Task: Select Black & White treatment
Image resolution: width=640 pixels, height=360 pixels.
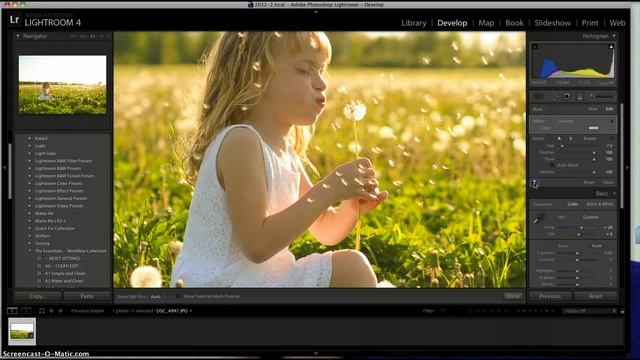Action: (x=600, y=204)
